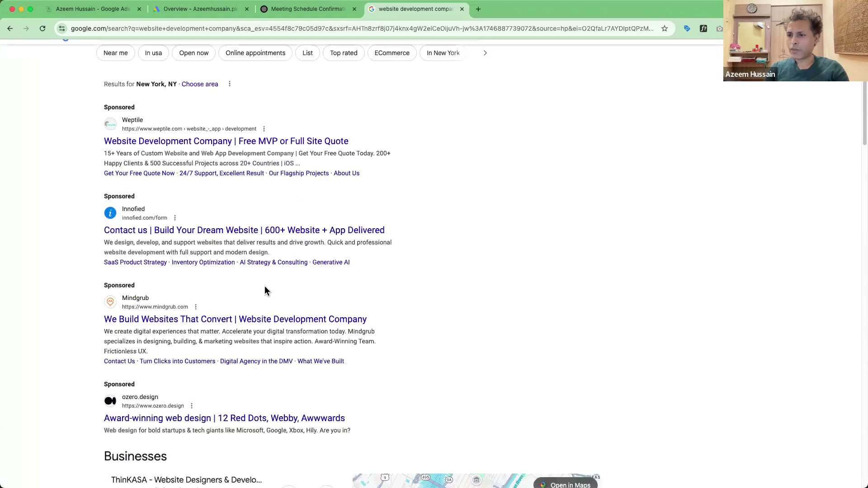868x488 pixels.
Task: Open Innofied Contact us Build Your Dream Website ad
Action: coord(244,230)
